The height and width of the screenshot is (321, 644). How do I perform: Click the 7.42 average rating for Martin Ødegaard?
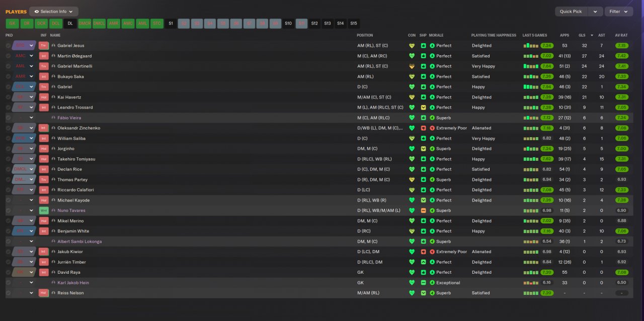(x=621, y=56)
